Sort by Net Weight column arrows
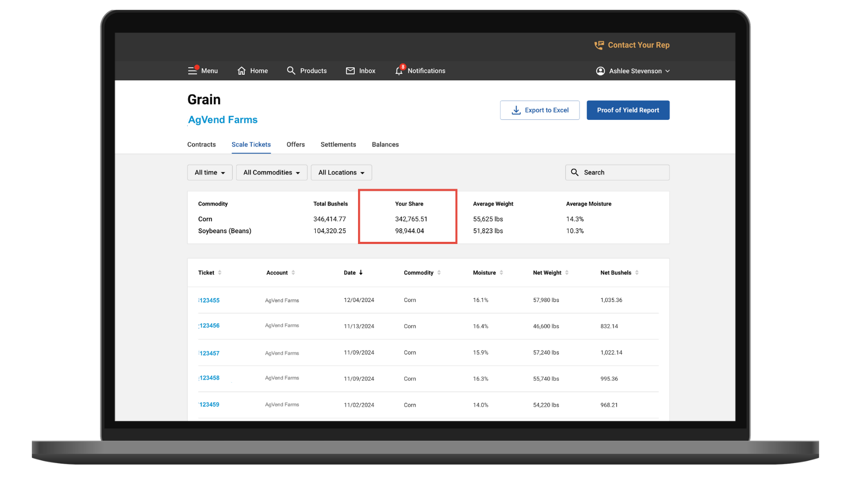868x488 pixels. coord(567,273)
